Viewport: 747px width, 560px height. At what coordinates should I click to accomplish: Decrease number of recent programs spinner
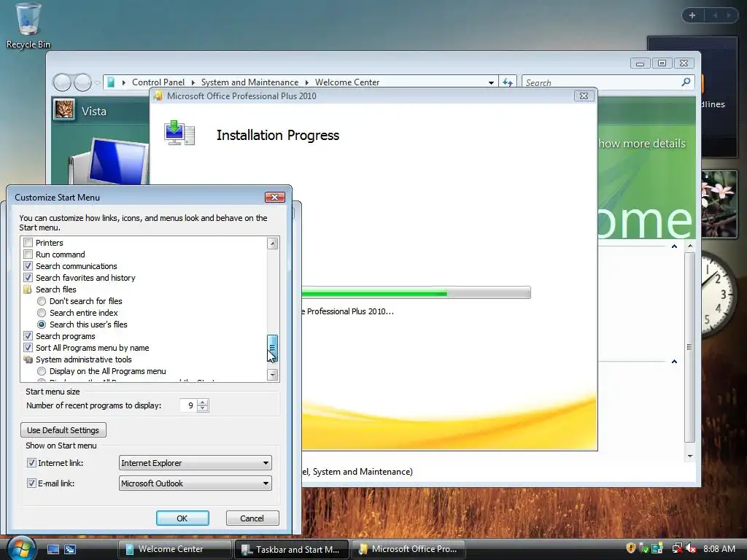click(203, 408)
